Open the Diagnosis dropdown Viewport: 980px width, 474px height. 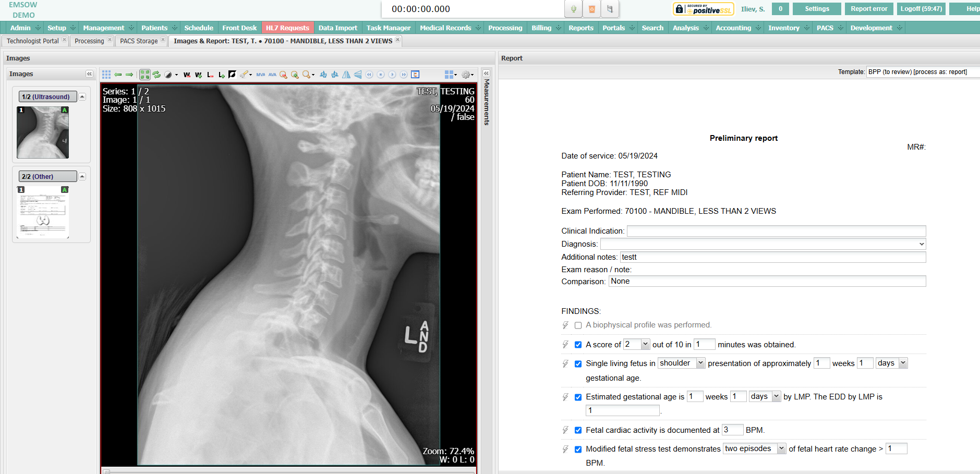pyautogui.click(x=763, y=244)
